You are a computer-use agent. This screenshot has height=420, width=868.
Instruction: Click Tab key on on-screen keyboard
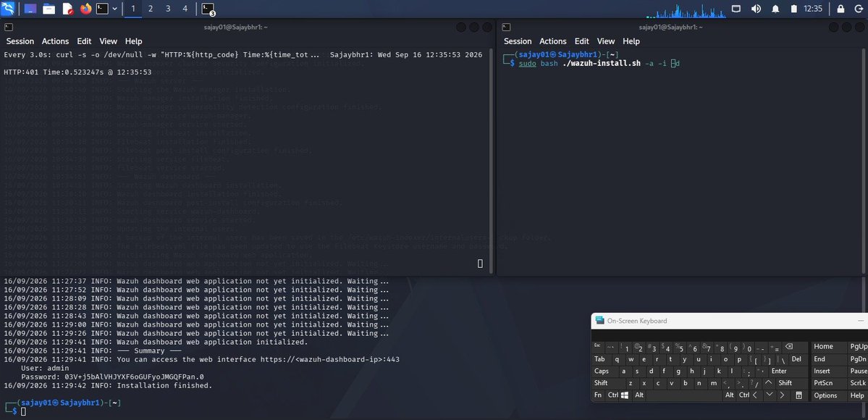coord(599,359)
